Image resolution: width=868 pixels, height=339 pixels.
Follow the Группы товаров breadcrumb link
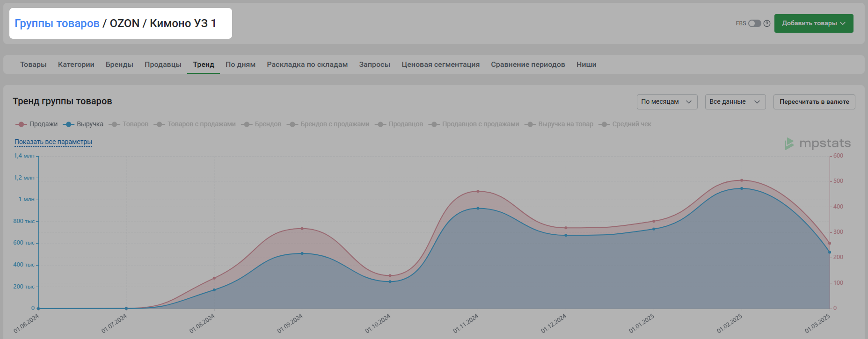pos(57,23)
